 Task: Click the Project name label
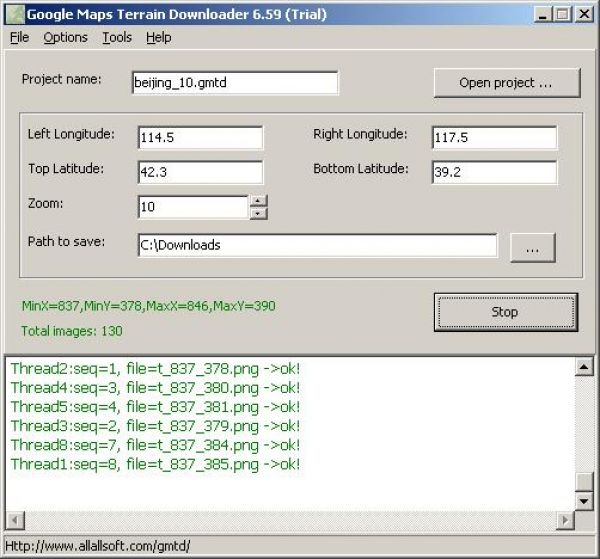point(62,79)
